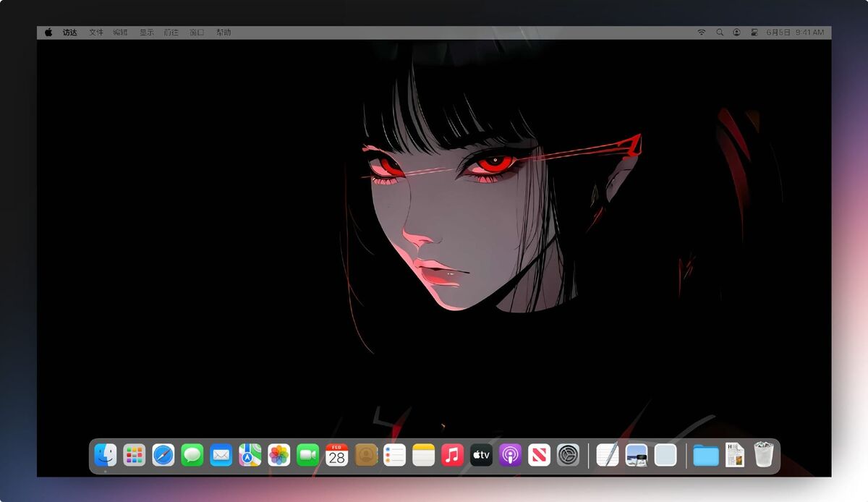Image resolution: width=868 pixels, height=502 pixels.
Task: Open Control Center in menu bar
Action: point(754,33)
